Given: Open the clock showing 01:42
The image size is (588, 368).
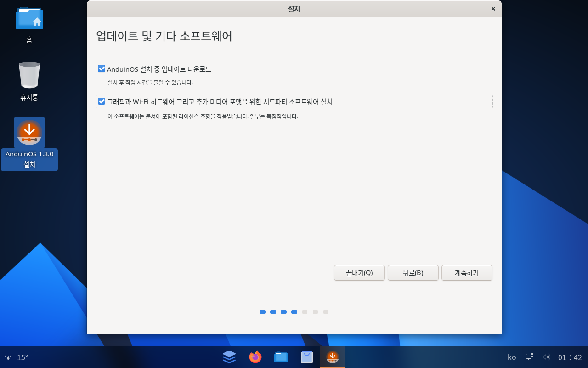Looking at the screenshot, I should (570, 357).
